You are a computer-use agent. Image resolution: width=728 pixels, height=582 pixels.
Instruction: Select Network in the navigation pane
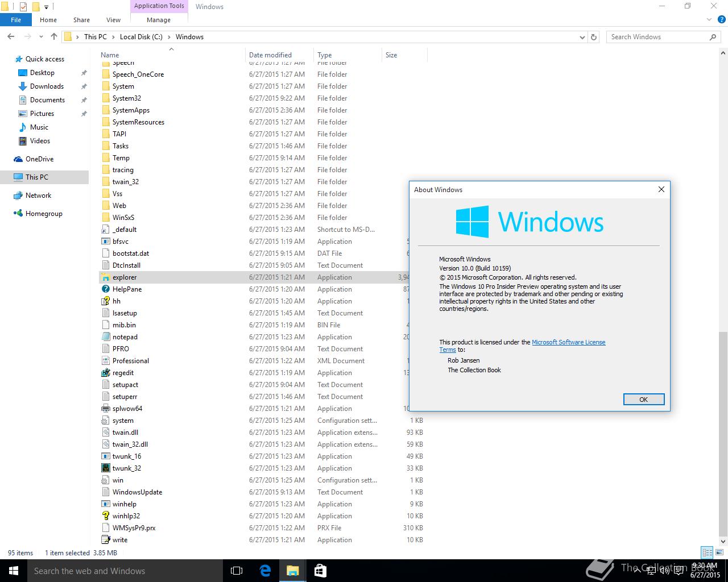(38, 196)
